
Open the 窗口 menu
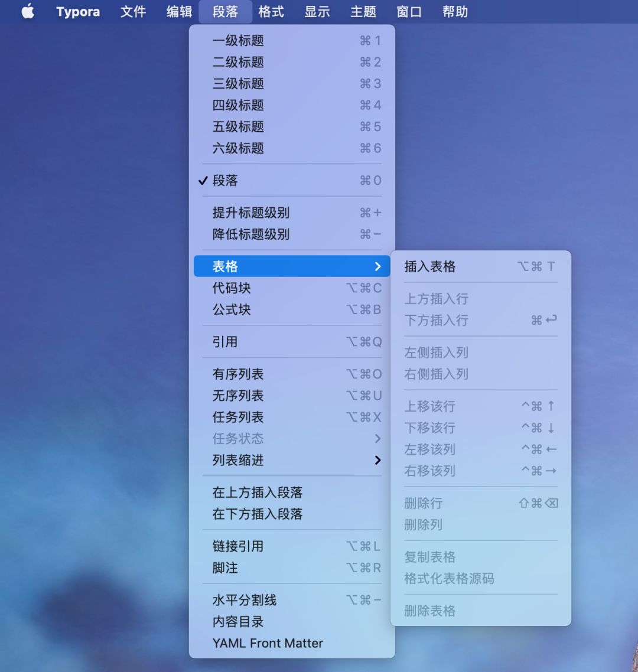pyautogui.click(x=409, y=12)
